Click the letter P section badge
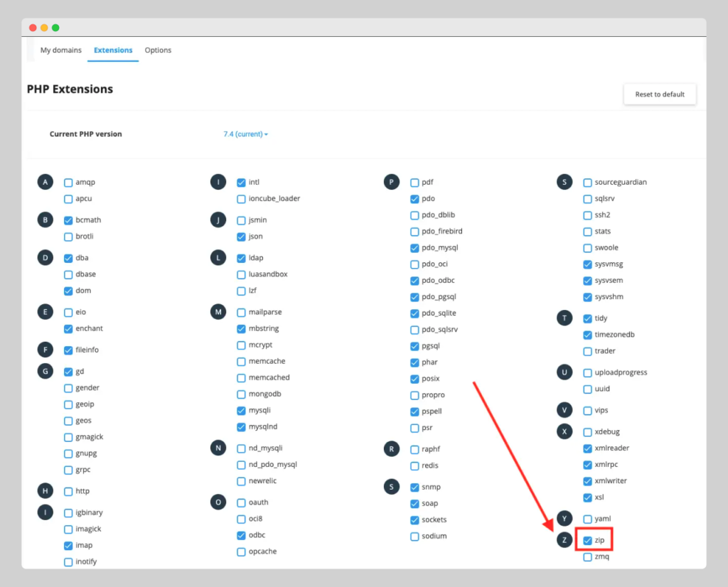This screenshot has width=728, height=587. click(x=391, y=182)
